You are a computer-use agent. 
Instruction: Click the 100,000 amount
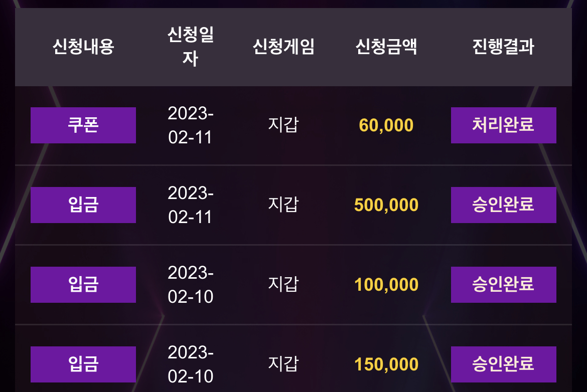click(x=386, y=285)
